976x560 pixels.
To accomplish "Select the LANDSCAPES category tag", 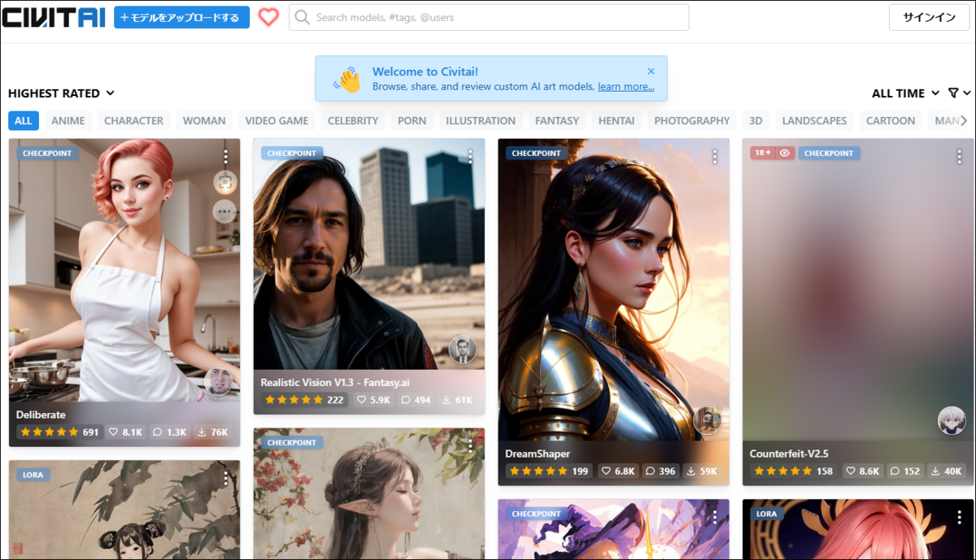I will click(x=814, y=120).
